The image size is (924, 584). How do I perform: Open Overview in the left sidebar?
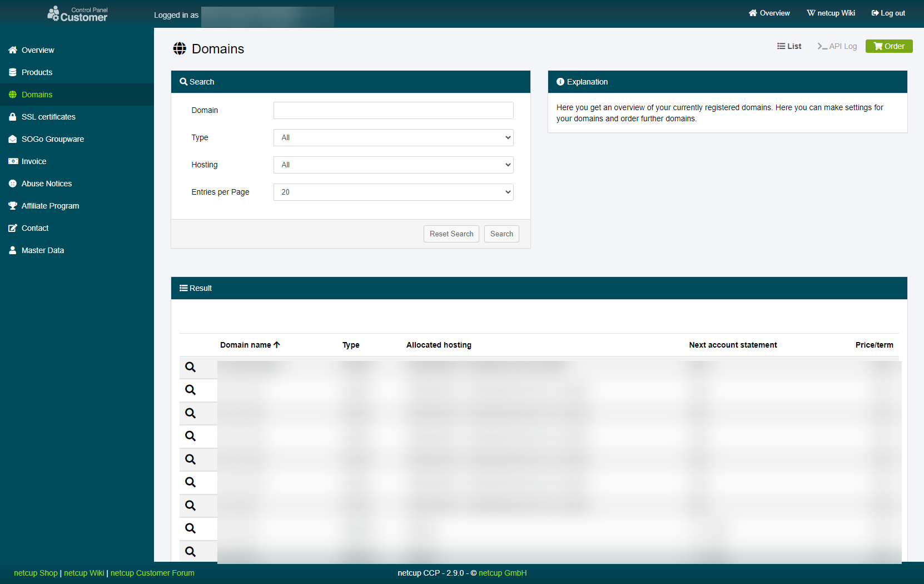tap(77, 50)
